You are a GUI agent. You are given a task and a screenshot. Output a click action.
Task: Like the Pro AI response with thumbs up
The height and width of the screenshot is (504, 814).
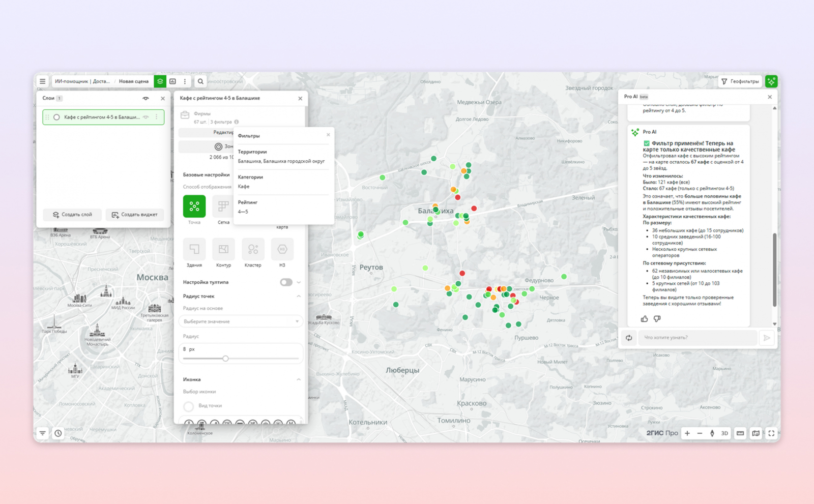coord(645,319)
